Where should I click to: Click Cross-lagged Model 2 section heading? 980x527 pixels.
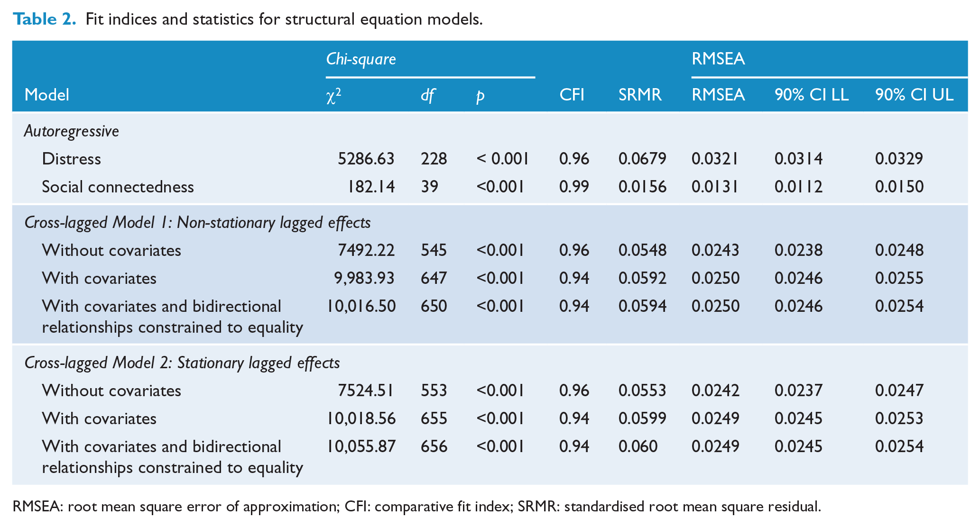coord(182,363)
